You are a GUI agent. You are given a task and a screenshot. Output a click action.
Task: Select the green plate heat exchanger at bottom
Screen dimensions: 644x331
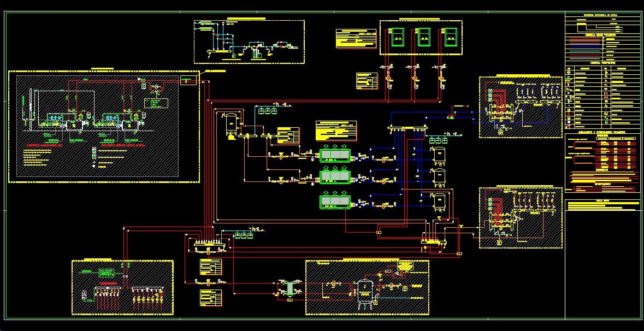coord(290,288)
